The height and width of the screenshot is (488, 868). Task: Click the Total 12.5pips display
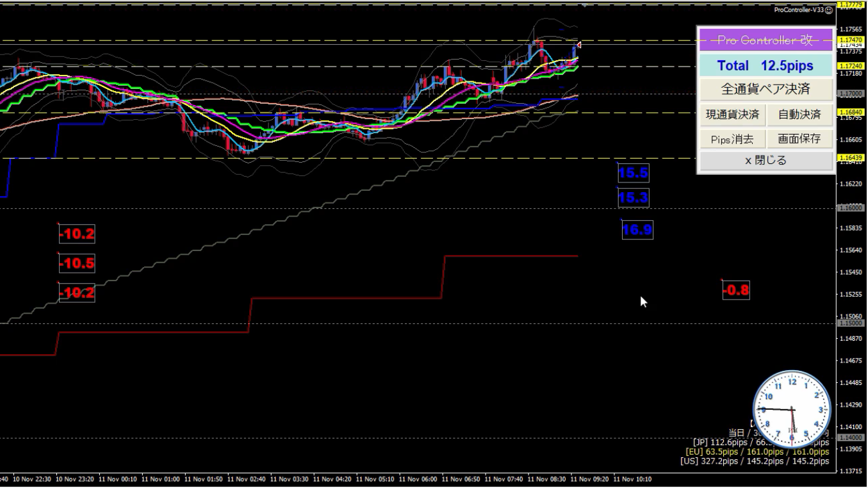tap(766, 65)
